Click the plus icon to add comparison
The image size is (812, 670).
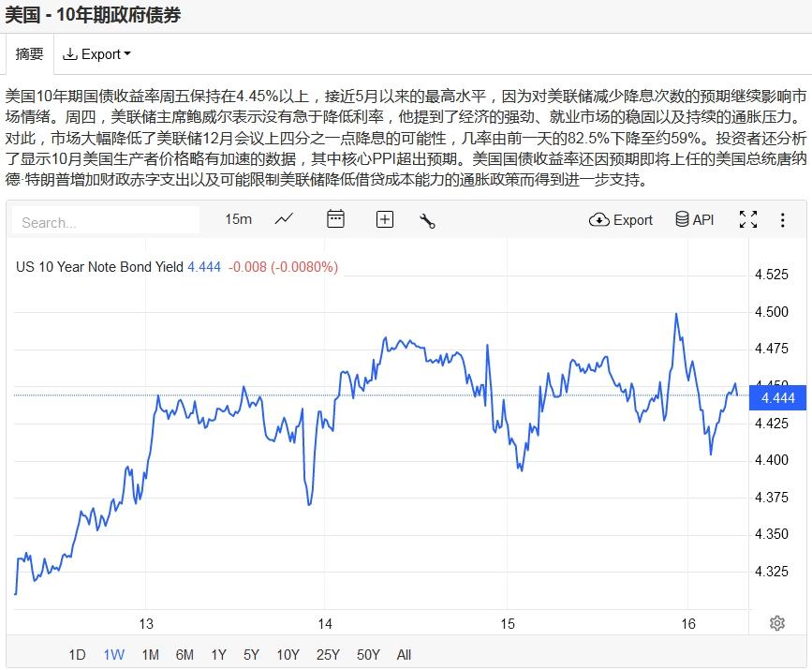tap(385, 219)
